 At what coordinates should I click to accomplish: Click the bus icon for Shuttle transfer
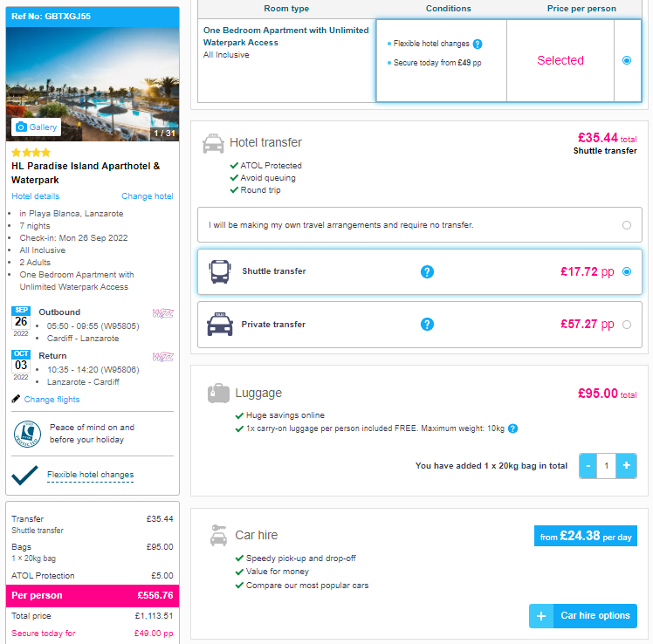coord(219,271)
